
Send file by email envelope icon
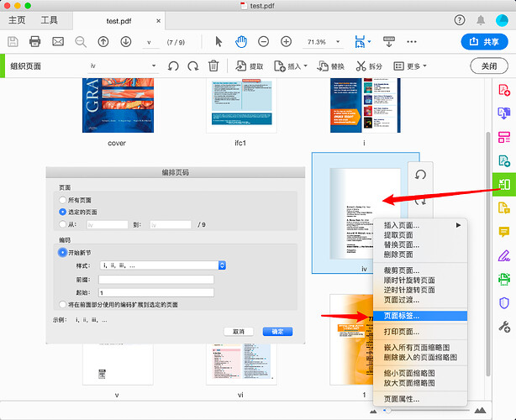pos(58,41)
